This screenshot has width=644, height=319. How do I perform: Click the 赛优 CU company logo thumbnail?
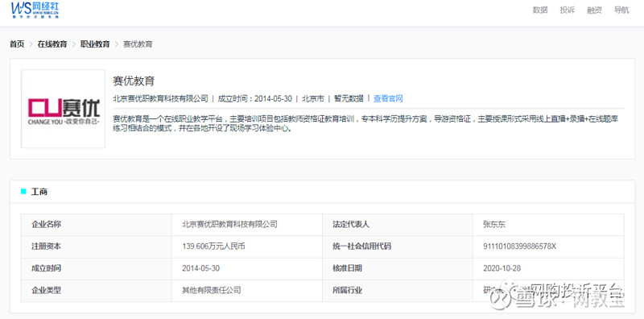[64, 109]
